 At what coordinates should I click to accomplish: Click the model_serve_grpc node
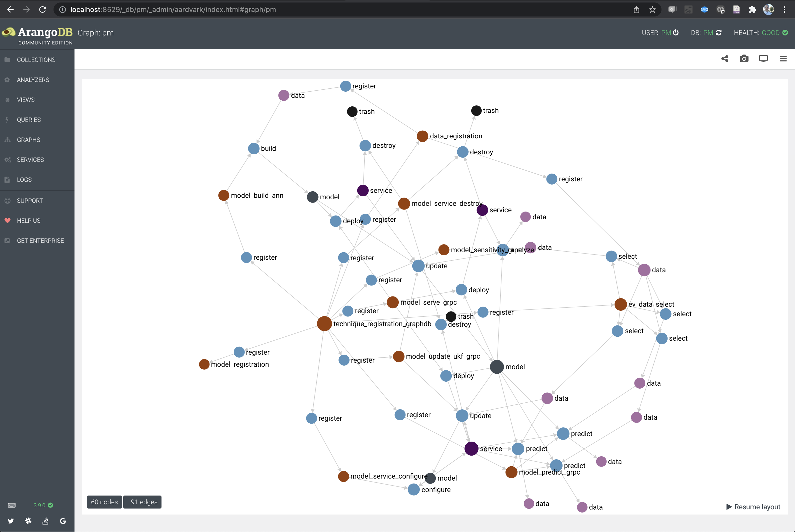coord(392,302)
